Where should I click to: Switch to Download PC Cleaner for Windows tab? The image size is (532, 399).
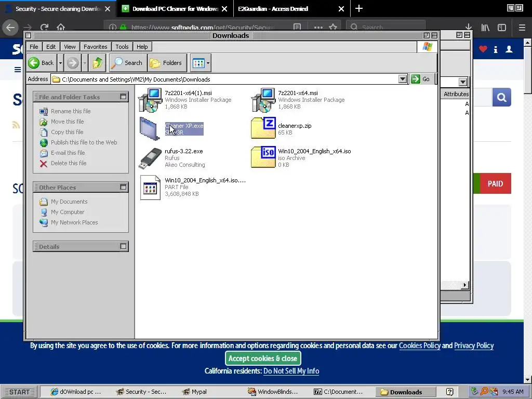175,9
